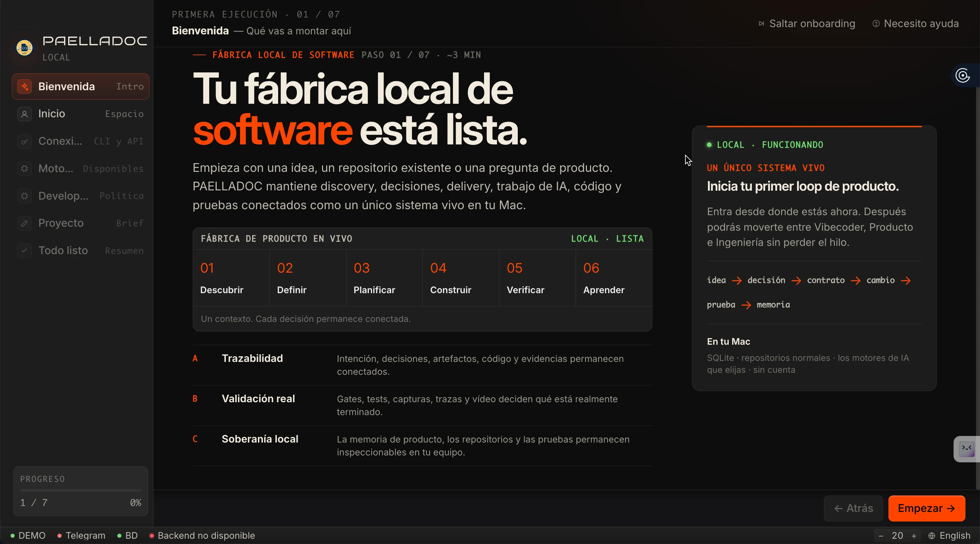Select the 04 Construir stage cell
The height and width of the screenshot is (544, 980).
pos(461,278)
